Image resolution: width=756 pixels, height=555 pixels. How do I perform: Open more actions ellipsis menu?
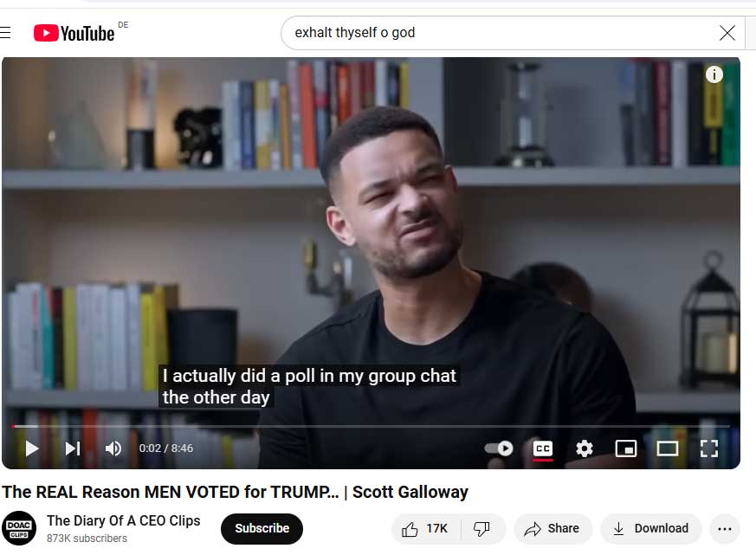(x=724, y=529)
